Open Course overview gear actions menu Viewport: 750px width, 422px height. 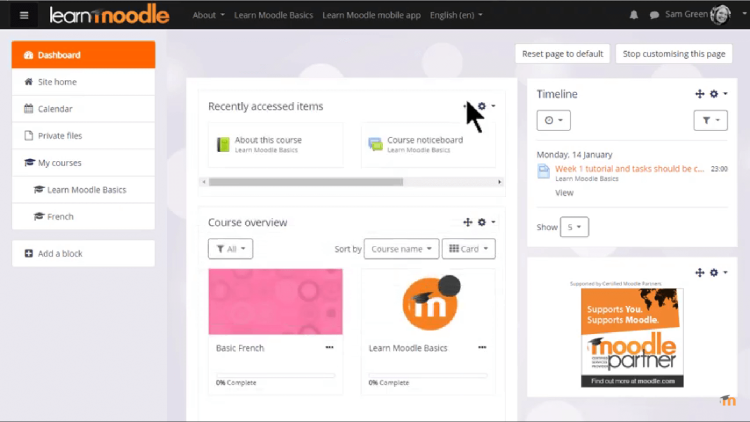coord(486,222)
